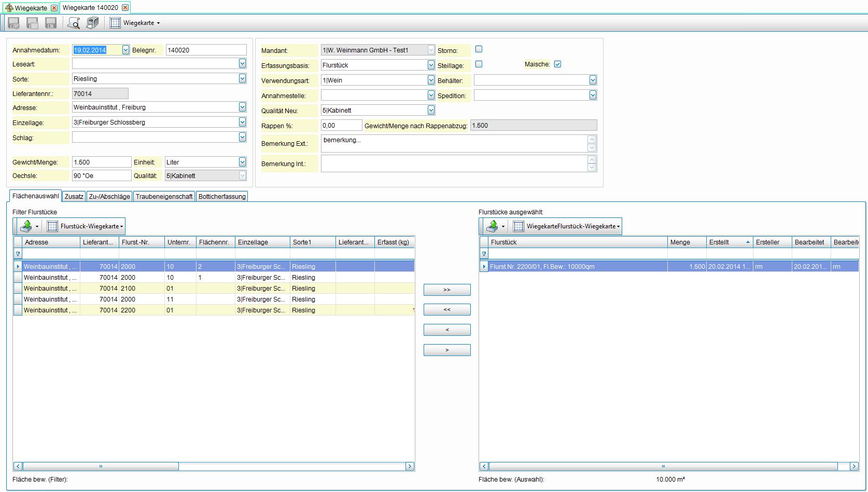868x492 pixels.
Task: Close the Wiegekarte tab
Action: point(54,8)
